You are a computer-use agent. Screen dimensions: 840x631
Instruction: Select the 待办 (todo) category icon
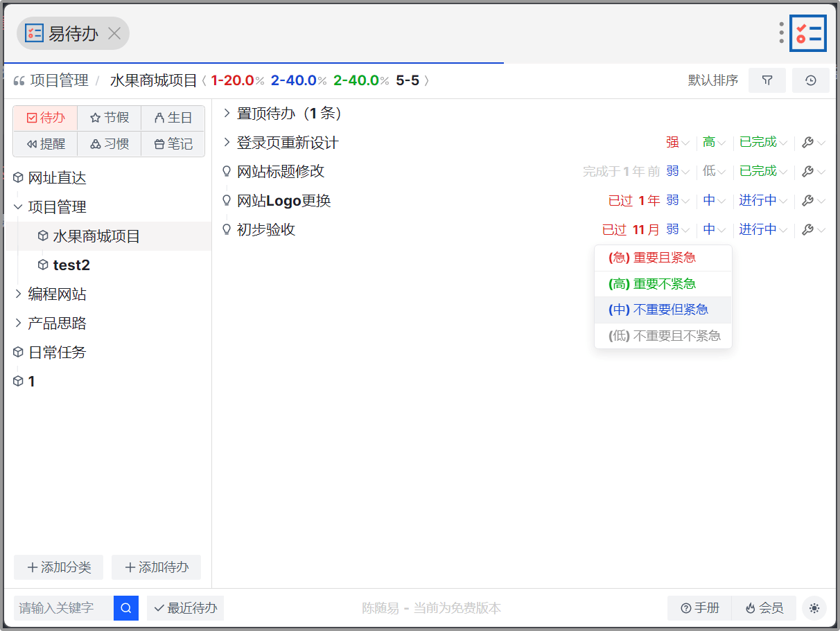click(x=44, y=118)
